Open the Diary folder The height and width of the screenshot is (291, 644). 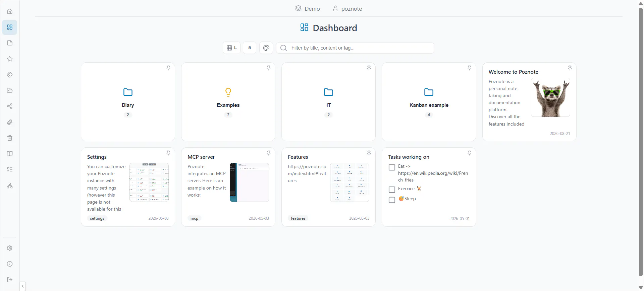(128, 102)
